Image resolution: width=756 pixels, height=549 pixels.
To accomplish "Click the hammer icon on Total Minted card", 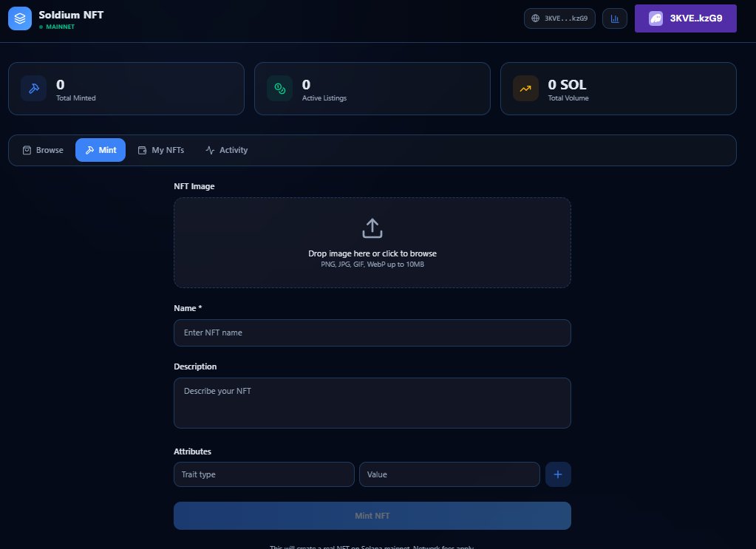I will coord(34,88).
